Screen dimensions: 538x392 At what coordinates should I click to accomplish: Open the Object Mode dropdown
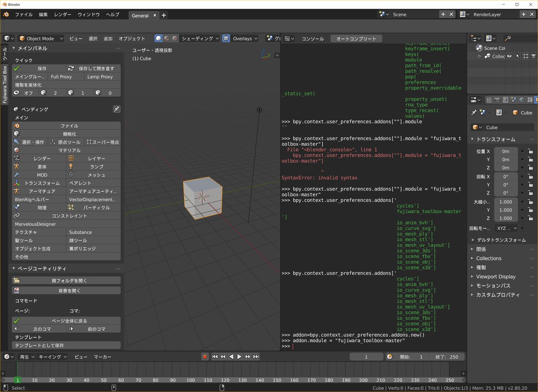click(41, 39)
